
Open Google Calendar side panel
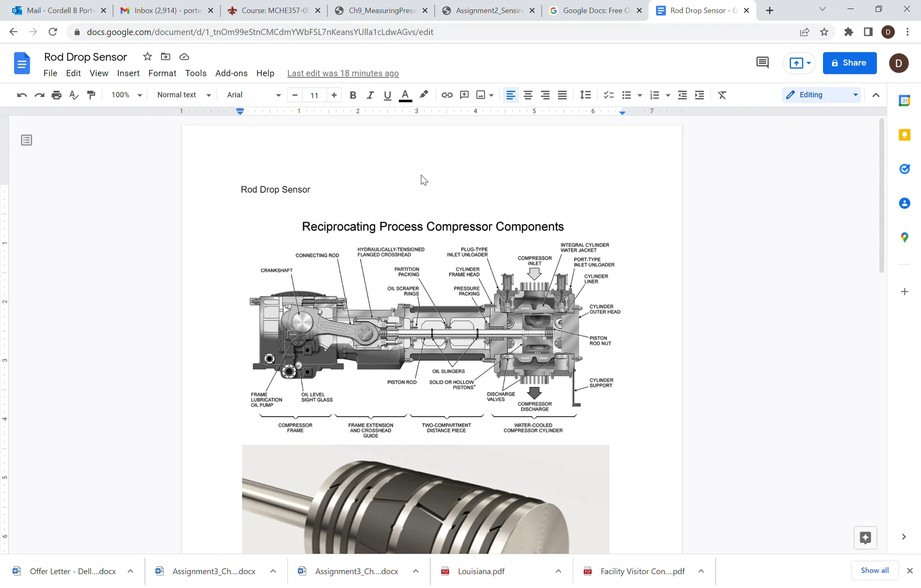click(x=904, y=100)
